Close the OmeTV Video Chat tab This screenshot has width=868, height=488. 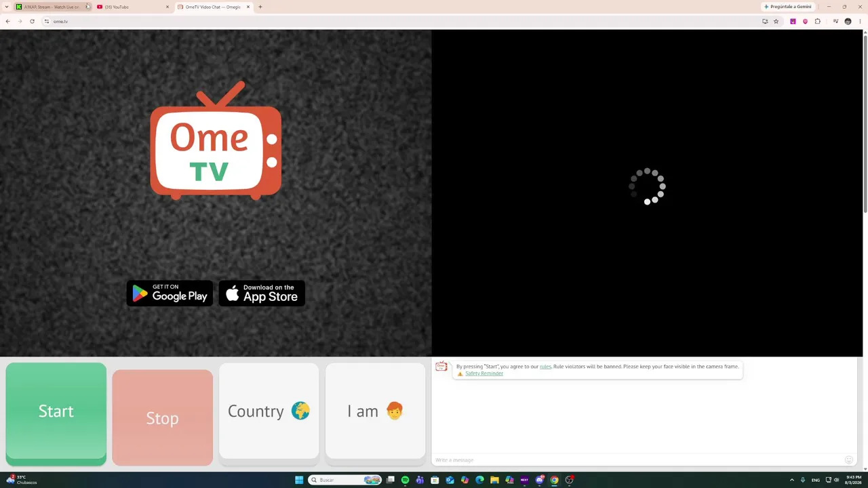[x=248, y=7]
